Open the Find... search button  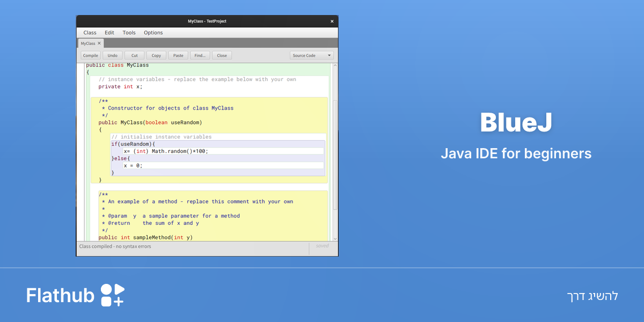200,55
